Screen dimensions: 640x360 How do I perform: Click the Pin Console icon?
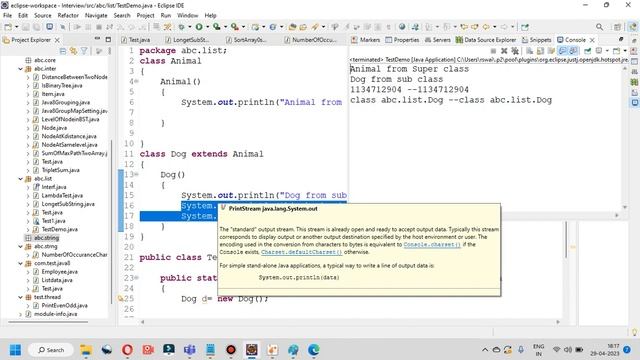coord(587,51)
